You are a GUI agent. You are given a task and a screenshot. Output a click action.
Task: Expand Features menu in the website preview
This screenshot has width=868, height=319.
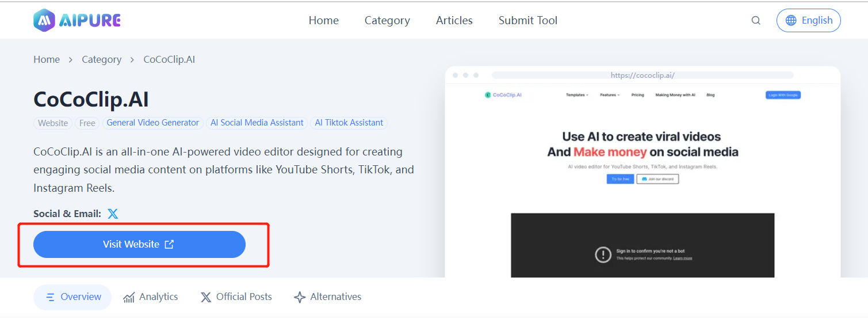(x=610, y=95)
